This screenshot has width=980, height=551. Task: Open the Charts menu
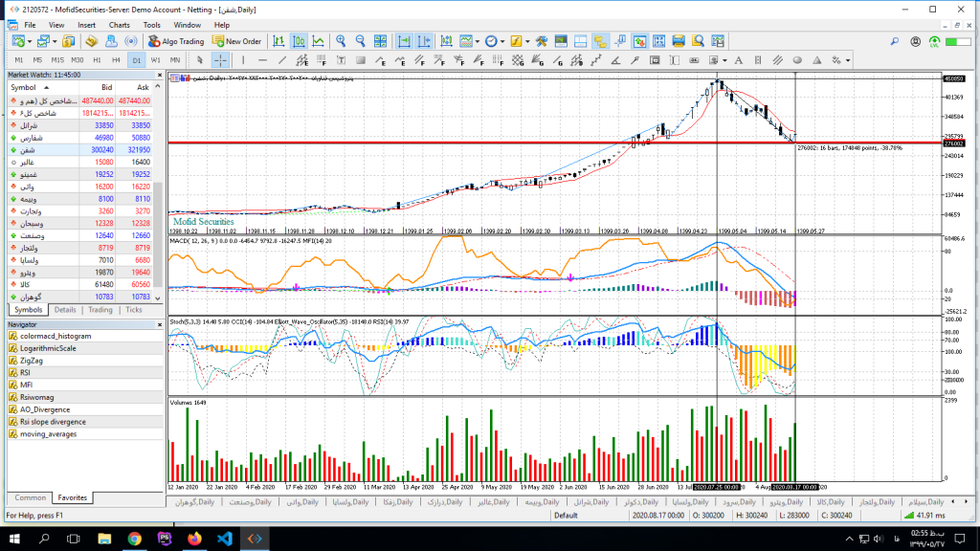120,24
